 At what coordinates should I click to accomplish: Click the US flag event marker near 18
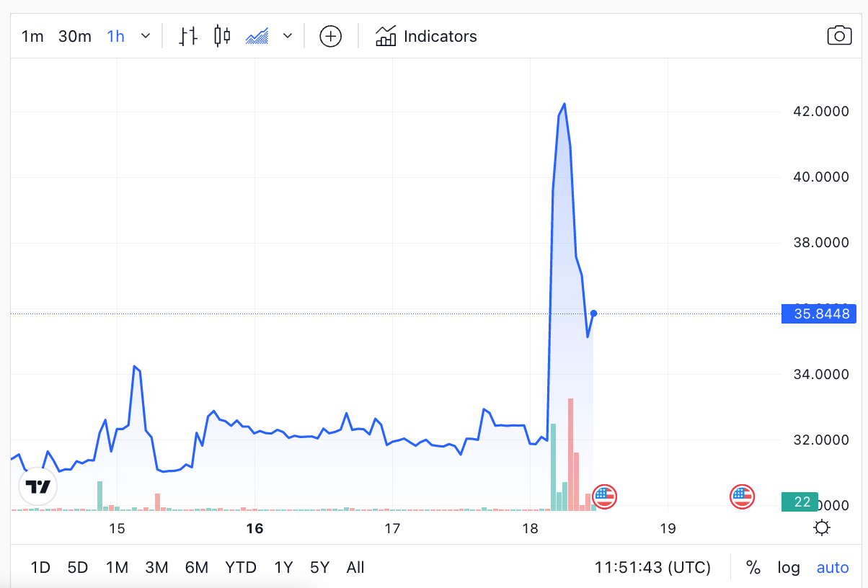(x=604, y=496)
